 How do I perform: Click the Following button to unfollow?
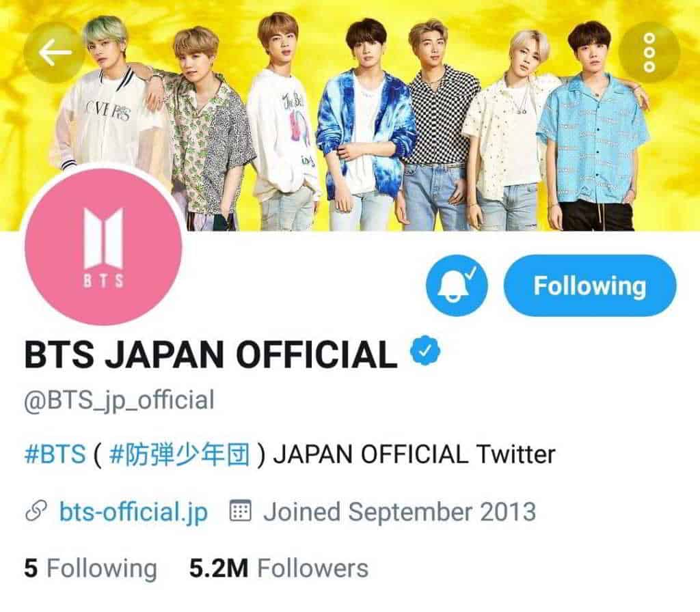590,286
